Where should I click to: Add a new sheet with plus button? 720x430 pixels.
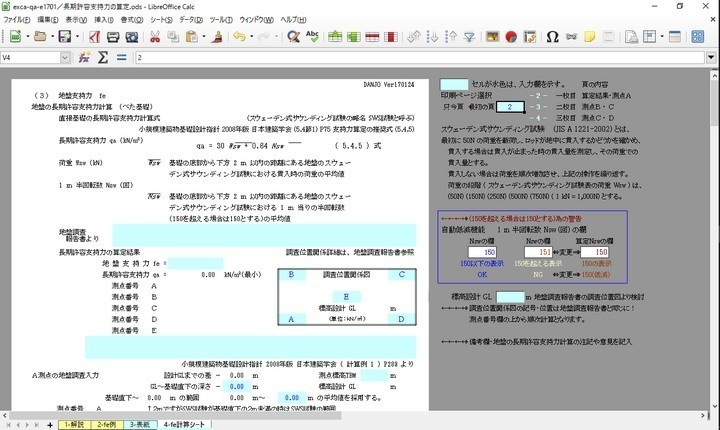click(50, 425)
